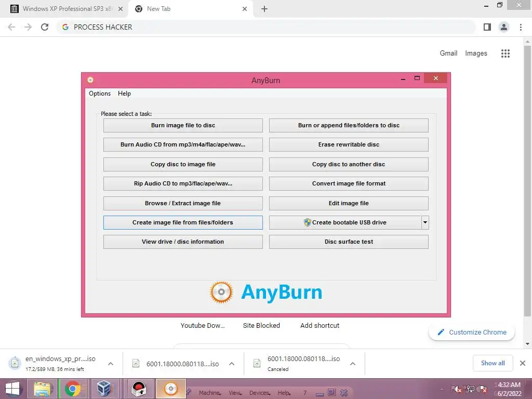Click Show all downloads button
The image size is (532, 399).
pyautogui.click(x=493, y=363)
